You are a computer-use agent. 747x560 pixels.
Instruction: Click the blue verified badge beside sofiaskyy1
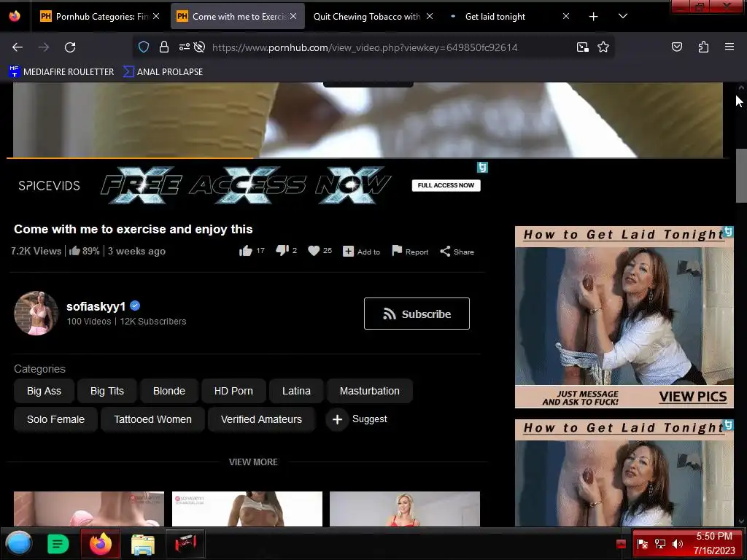[x=135, y=306]
